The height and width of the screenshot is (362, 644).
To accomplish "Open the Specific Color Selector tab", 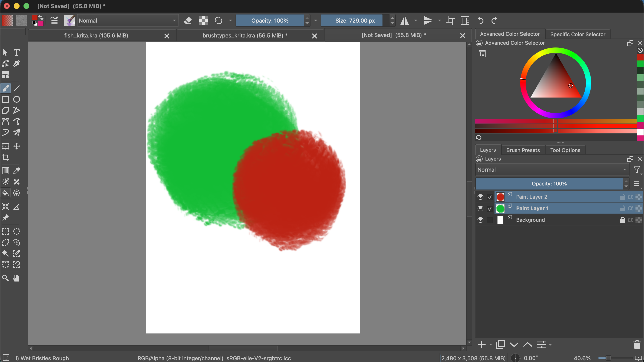I will click(578, 34).
